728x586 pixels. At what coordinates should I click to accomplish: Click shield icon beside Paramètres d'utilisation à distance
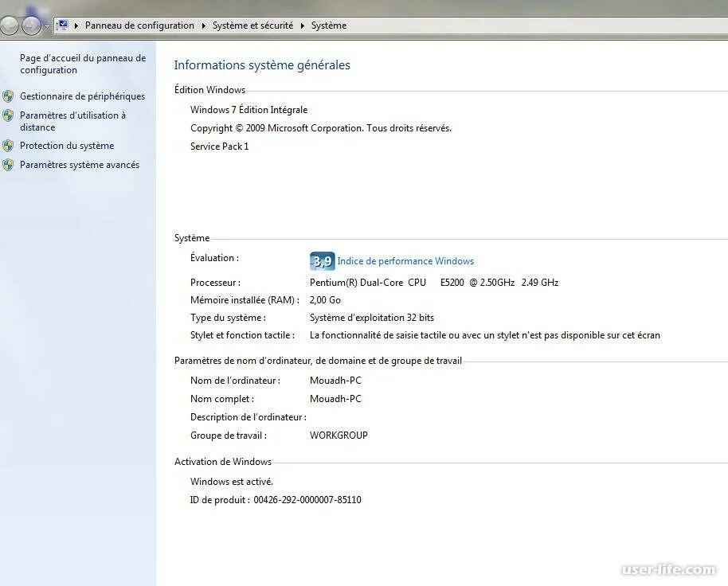pyautogui.click(x=8, y=115)
